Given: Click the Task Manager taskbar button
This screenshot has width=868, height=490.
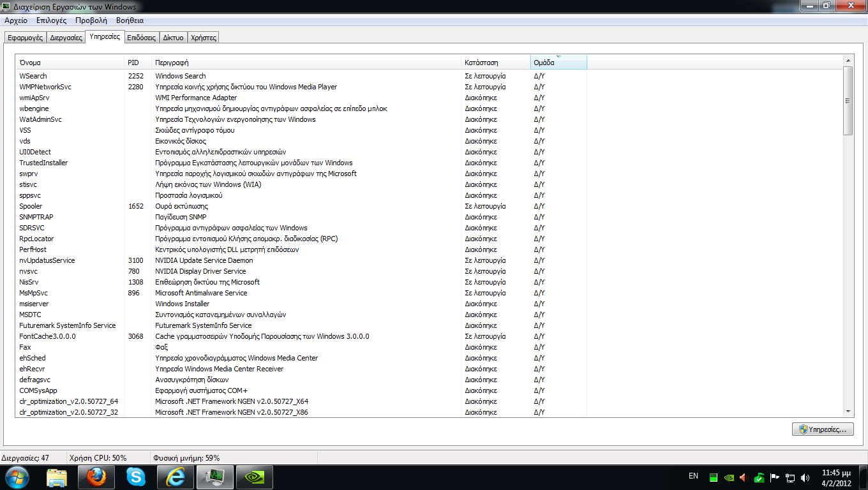Looking at the screenshot, I should 215,477.
